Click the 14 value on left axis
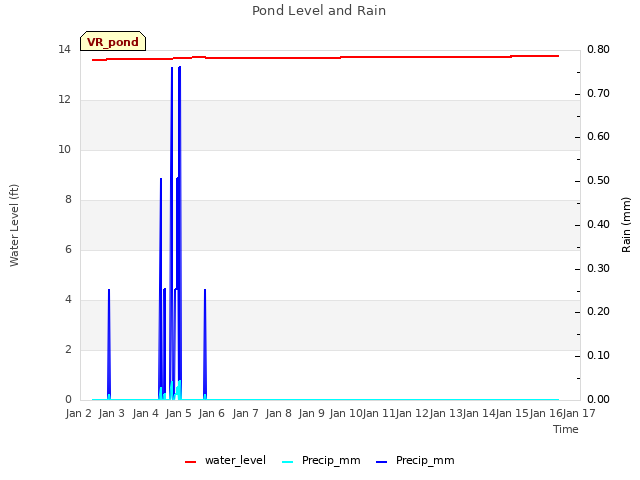 pos(64,50)
